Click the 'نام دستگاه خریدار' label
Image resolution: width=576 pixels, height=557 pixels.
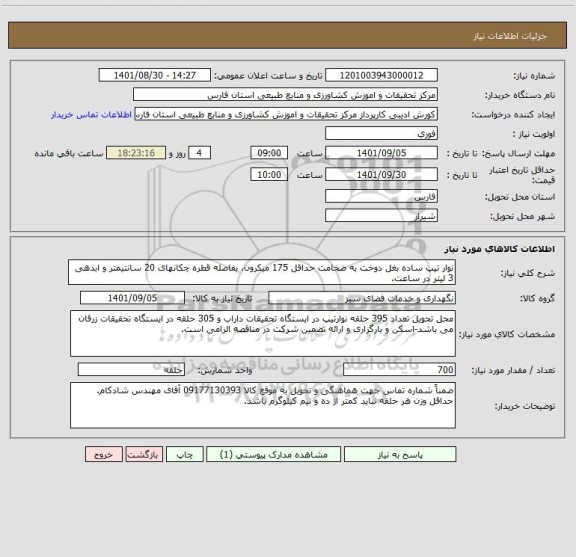[x=520, y=95]
